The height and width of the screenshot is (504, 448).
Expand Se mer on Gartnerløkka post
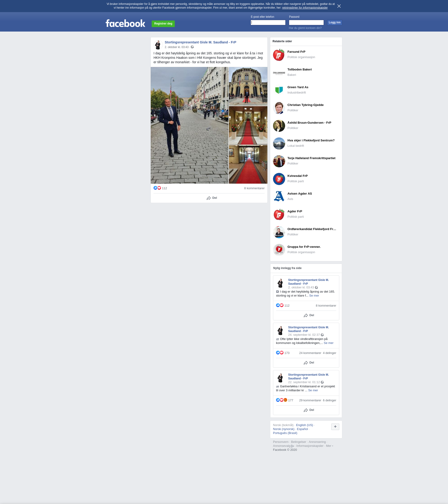[x=313, y=390]
